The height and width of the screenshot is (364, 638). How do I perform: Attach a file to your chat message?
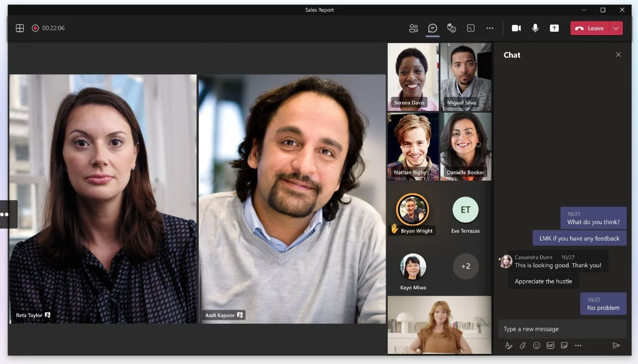[522, 345]
